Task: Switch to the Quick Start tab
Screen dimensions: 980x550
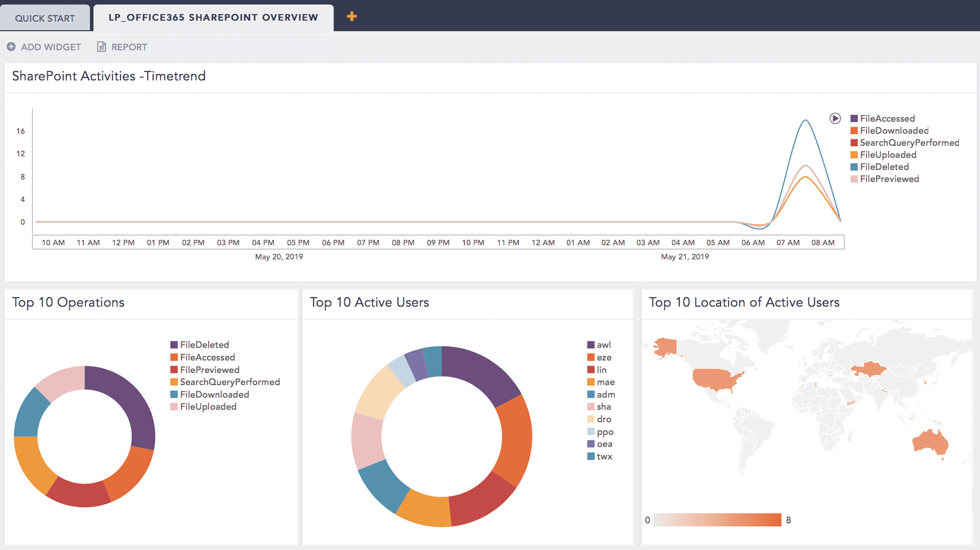Action: tap(44, 17)
